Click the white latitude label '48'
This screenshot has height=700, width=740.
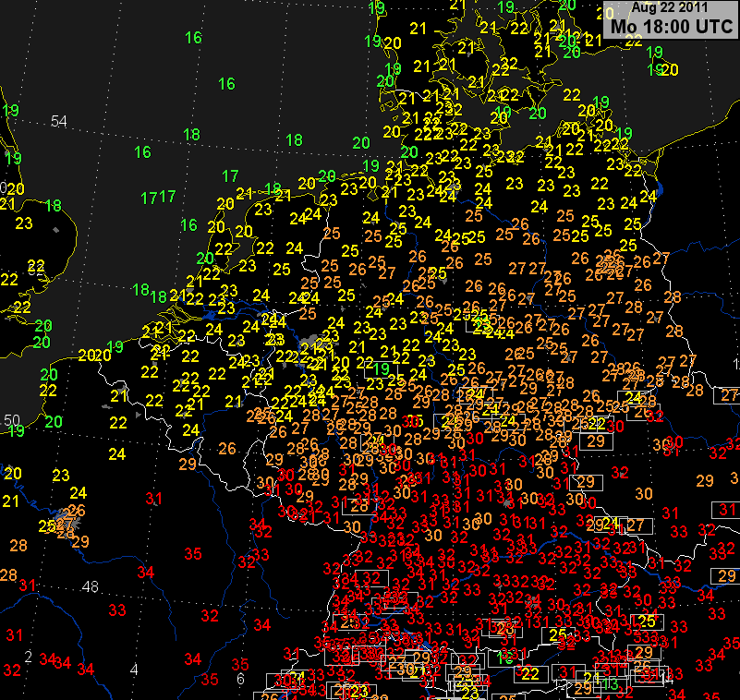tap(91, 586)
